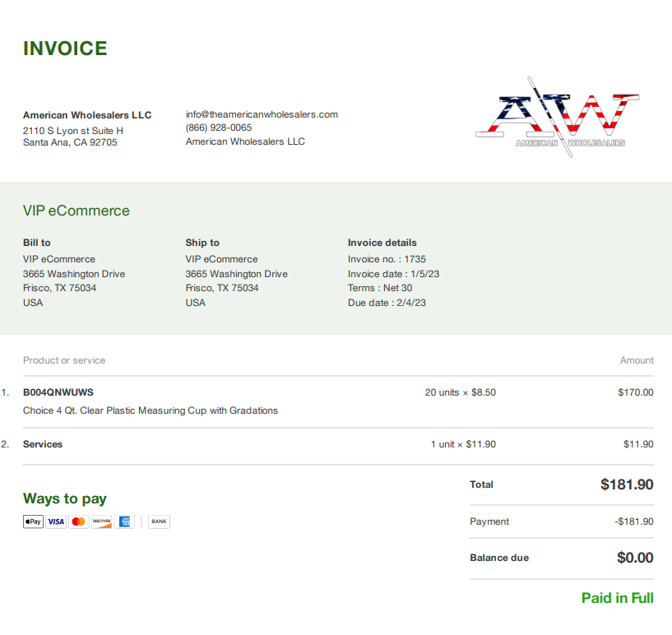Click the $181.90 total amount

pyautogui.click(x=627, y=484)
